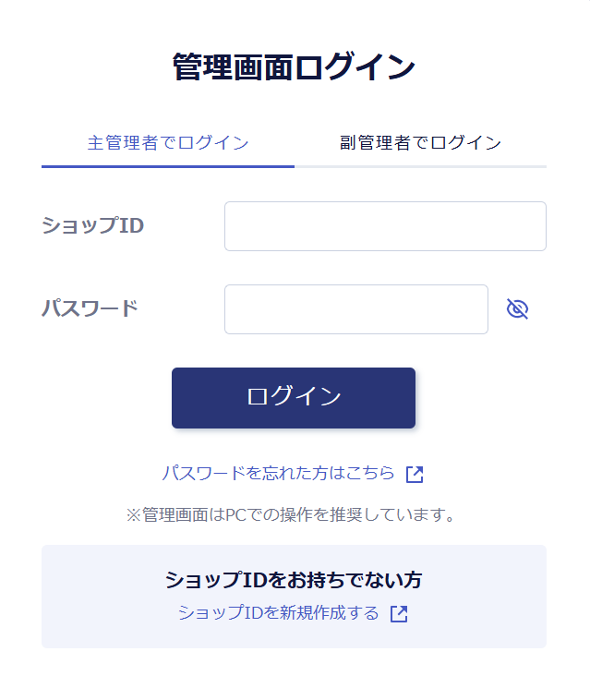The image size is (590, 700).
Task: Click the ショップID field label
Action: click(92, 225)
